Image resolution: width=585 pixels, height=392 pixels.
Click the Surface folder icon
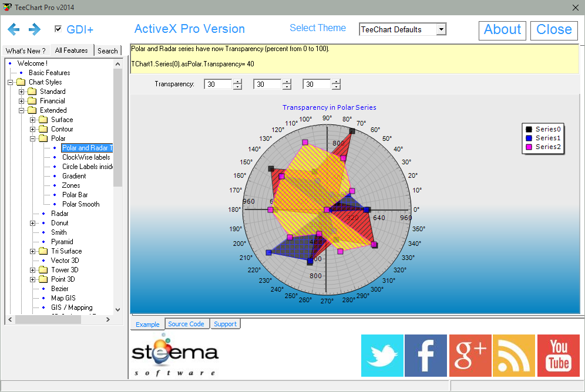pos(43,120)
